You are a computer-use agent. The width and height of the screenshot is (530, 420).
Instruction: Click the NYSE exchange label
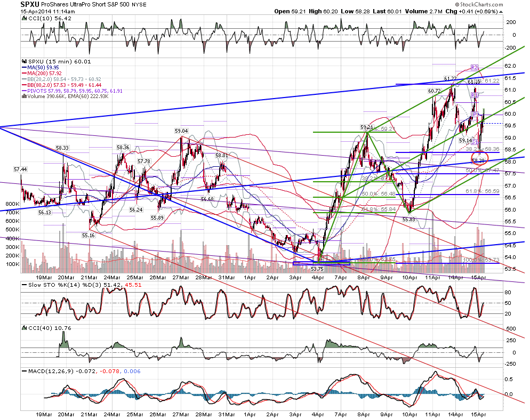[139, 5]
